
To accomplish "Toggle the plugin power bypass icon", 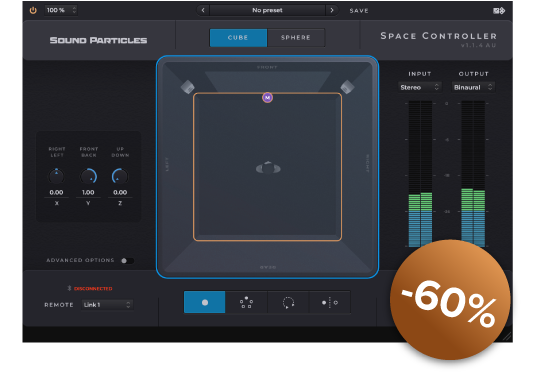I will (x=33, y=10).
